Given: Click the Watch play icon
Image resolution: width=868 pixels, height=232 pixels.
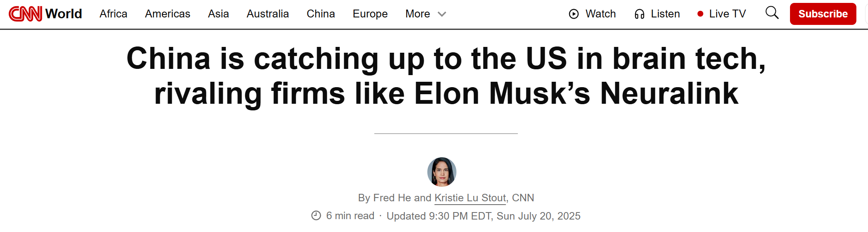Looking at the screenshot, I should pos(574,14).
